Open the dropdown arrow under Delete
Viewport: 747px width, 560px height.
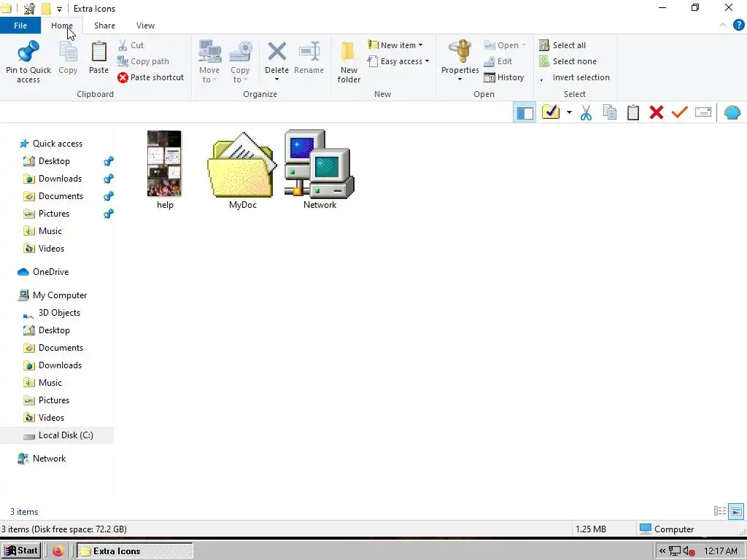(x=276, y=79)
